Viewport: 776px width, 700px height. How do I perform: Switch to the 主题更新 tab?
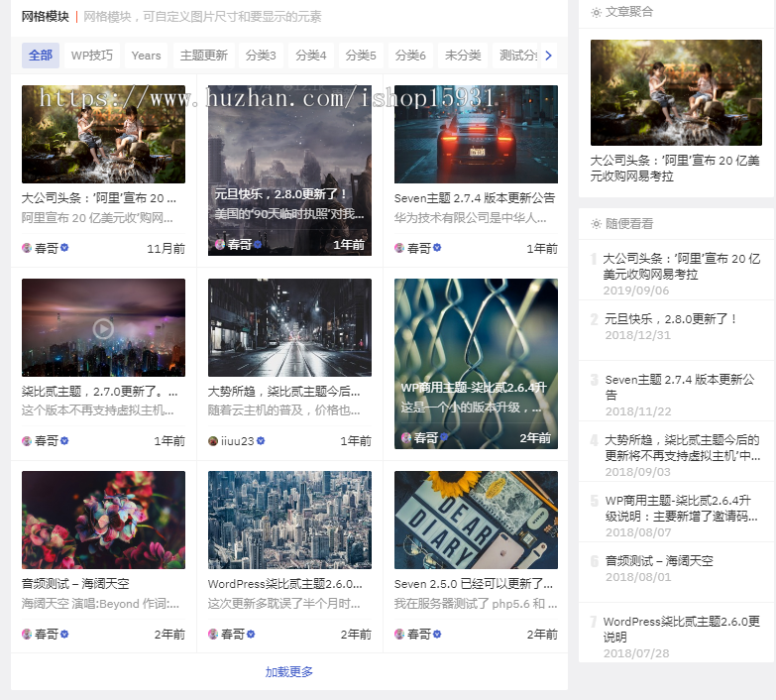(203, 56)
